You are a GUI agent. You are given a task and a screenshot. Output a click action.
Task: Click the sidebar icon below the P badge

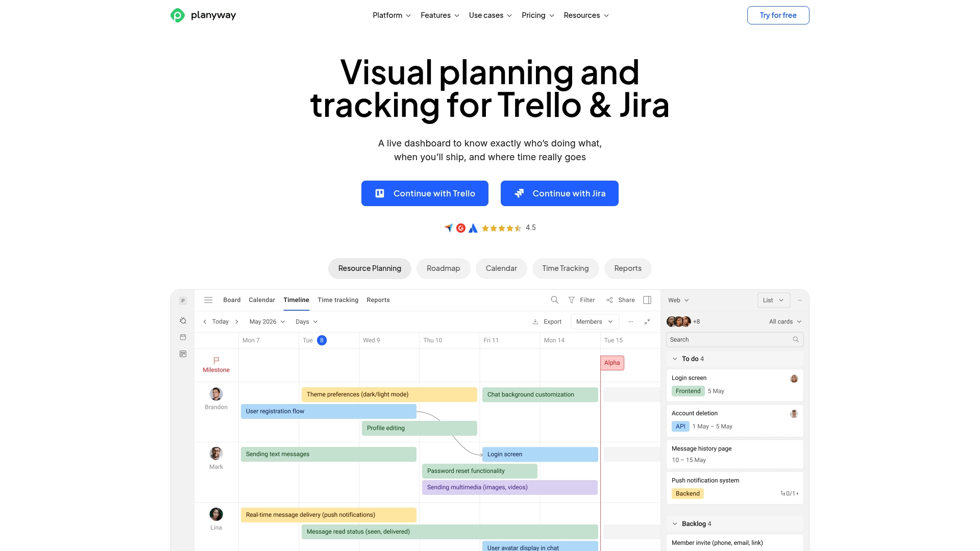(x=183, y=321)
